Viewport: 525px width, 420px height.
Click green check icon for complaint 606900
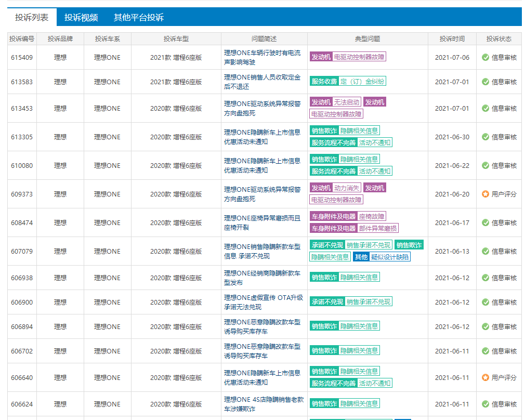tap(485, 302)
